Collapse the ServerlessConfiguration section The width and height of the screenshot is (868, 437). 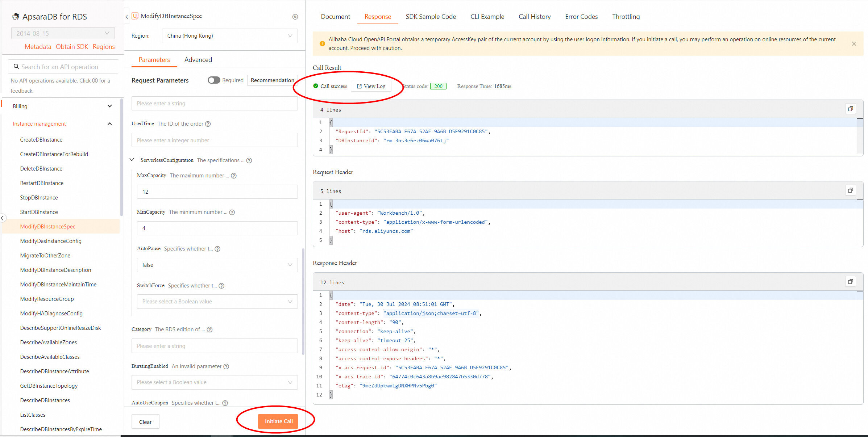pos(132,160)
